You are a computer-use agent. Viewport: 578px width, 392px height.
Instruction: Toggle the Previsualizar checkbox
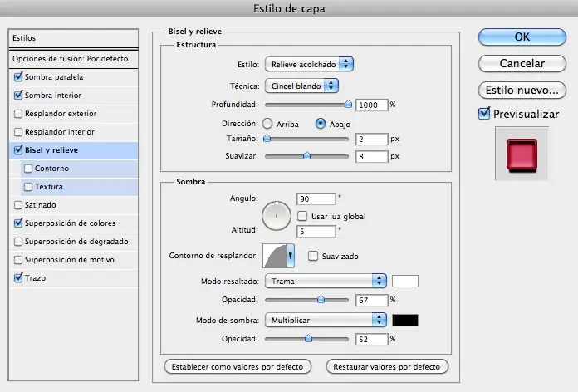point(484,114)
